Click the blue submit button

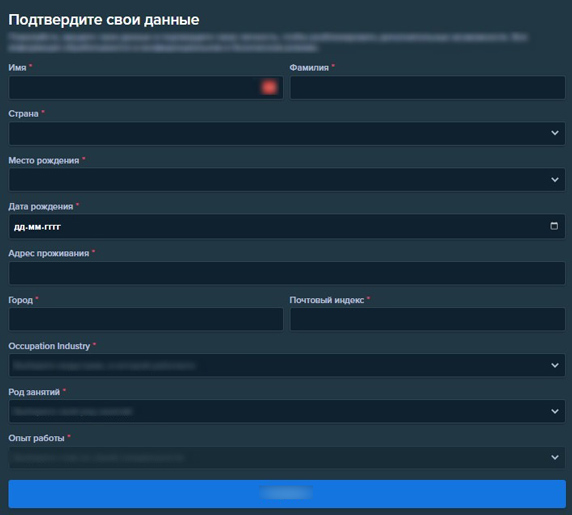tap(287, 494)
